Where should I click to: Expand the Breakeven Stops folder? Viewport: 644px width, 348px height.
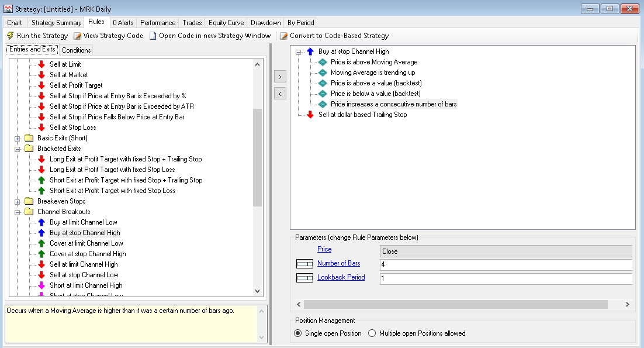point(18,201)
